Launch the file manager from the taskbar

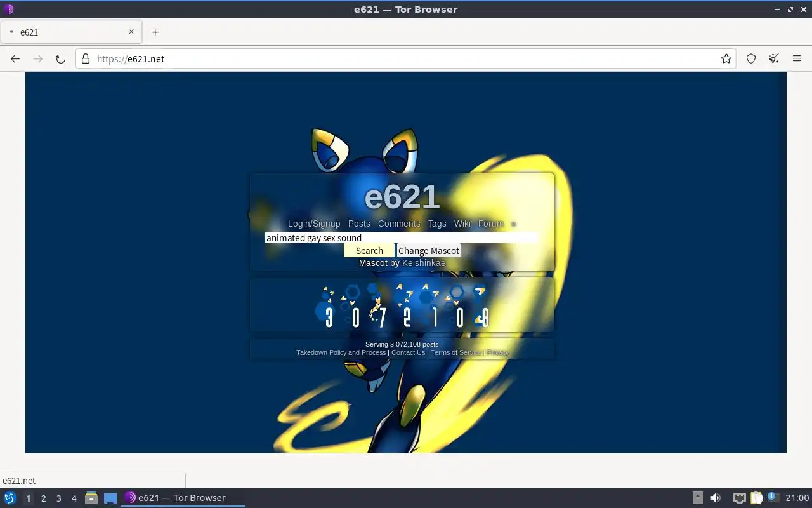click(91, 498)
